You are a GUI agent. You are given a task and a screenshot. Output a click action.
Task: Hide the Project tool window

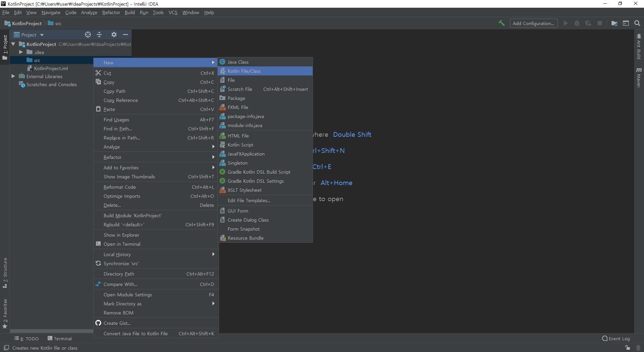pyautogui.click(x=125, y=35)
